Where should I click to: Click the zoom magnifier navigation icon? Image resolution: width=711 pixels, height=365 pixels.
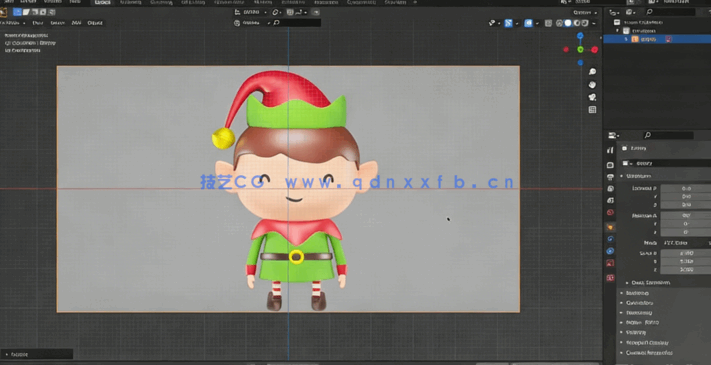[x=592, y=72]
